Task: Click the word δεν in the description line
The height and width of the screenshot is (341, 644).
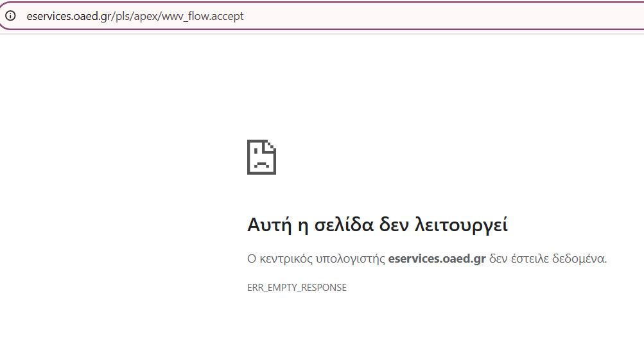Action: 499,259
